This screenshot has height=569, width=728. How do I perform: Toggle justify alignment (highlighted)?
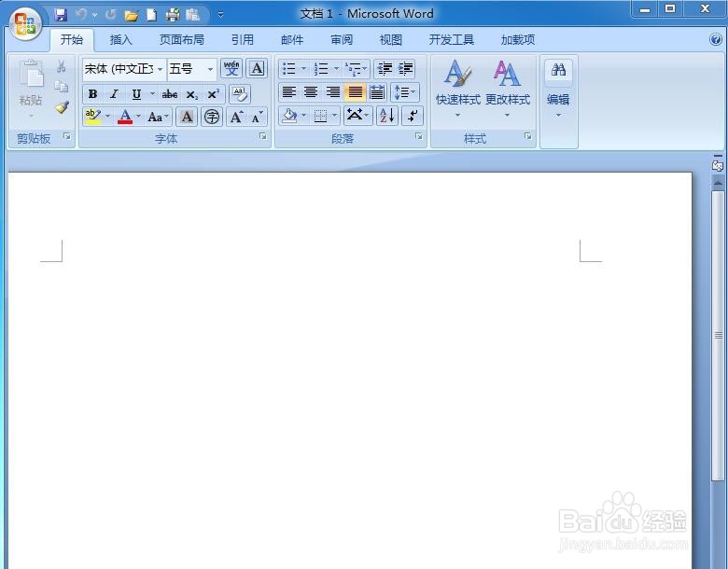355,92
